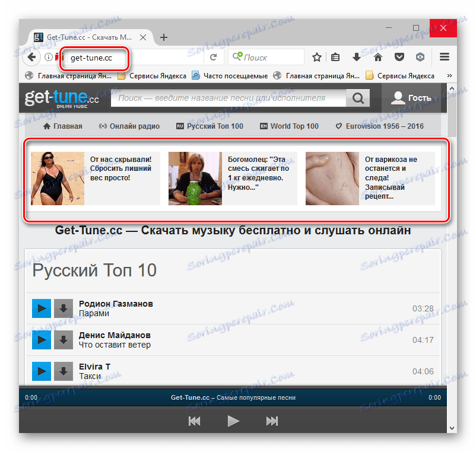Screen dimensions: 476x452
Task: Open Русский Топ 100 menu item
Action: [x=210, y=126]
